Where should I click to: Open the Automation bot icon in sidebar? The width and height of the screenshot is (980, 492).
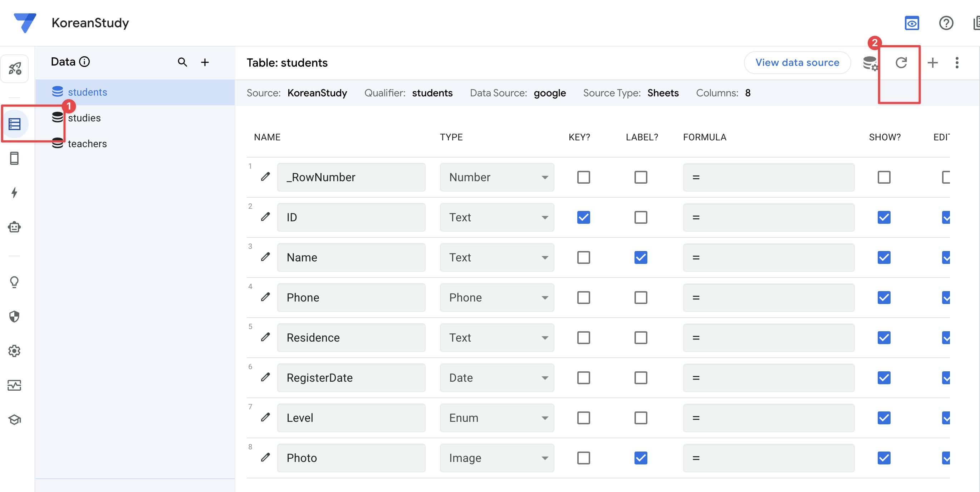14,227
